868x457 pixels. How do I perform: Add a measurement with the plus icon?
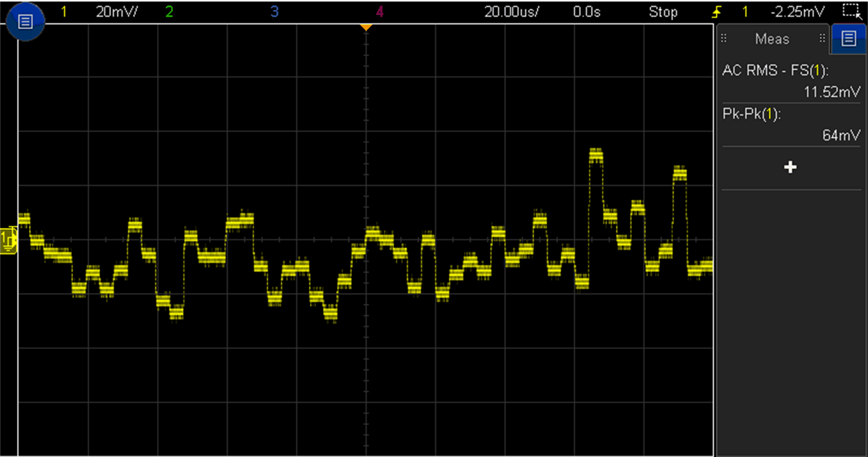click(790, 167)
